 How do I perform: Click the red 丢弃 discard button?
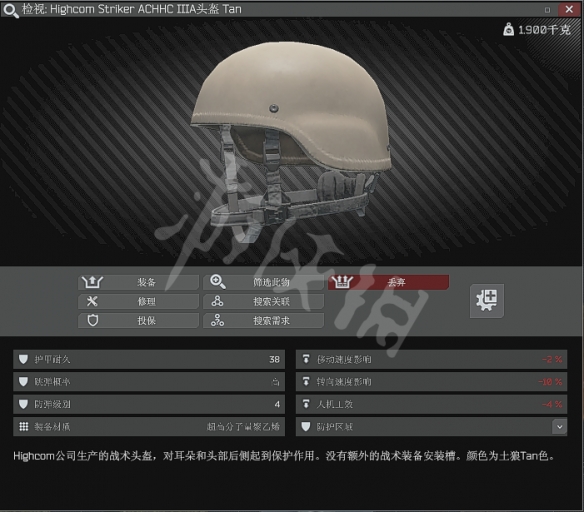(x=388, y=282)
